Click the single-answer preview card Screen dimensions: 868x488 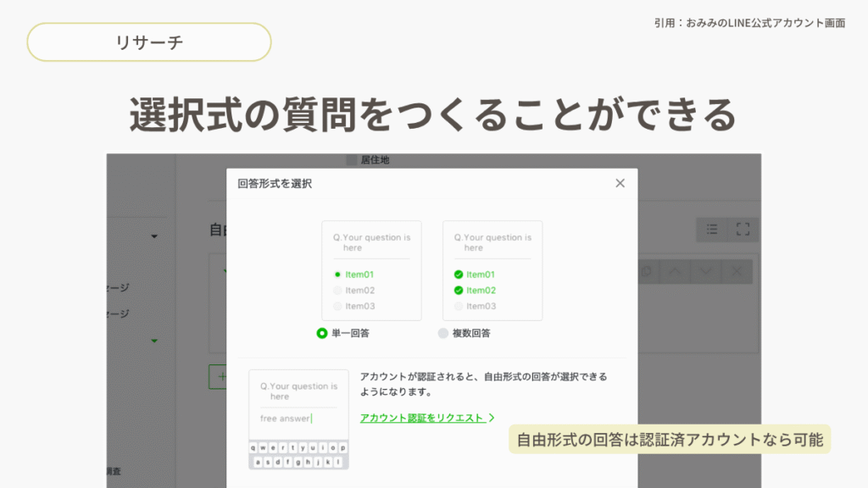point(371,270)
